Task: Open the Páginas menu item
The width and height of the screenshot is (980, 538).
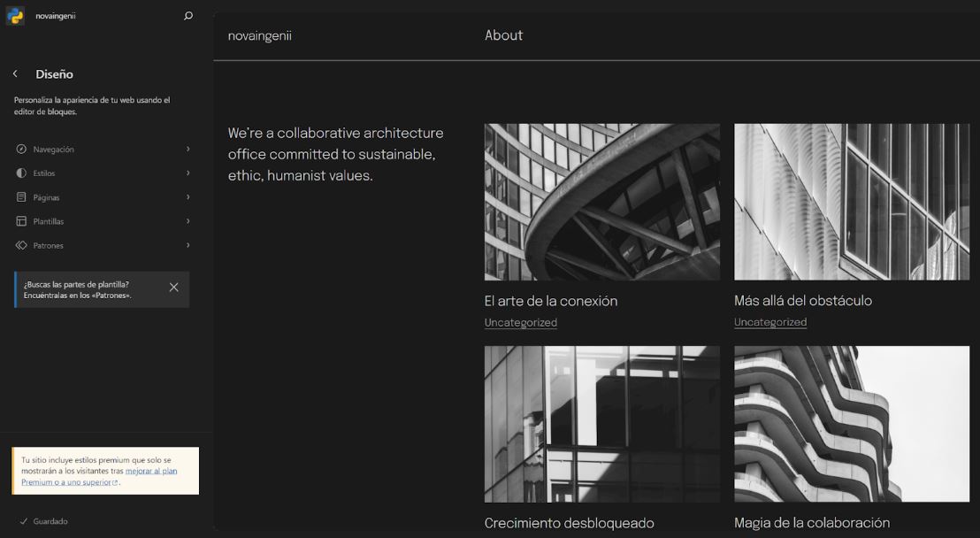Action: click(47, 197)
